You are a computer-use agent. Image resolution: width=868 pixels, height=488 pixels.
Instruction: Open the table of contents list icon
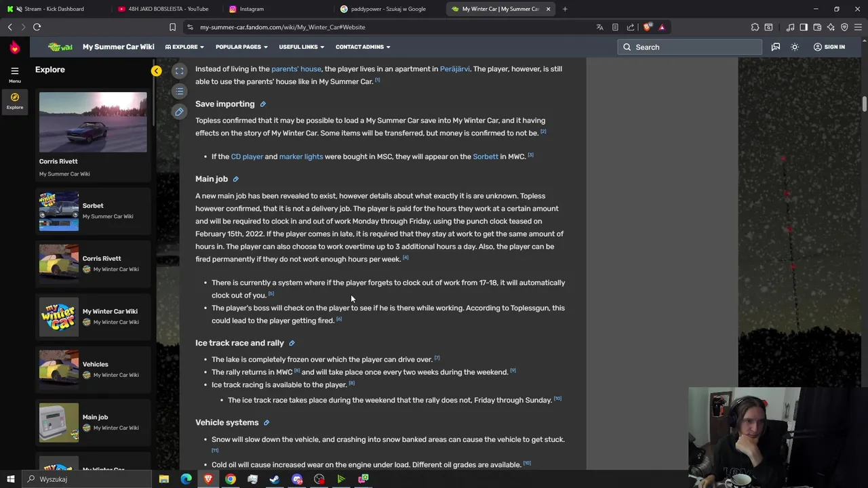179,91
